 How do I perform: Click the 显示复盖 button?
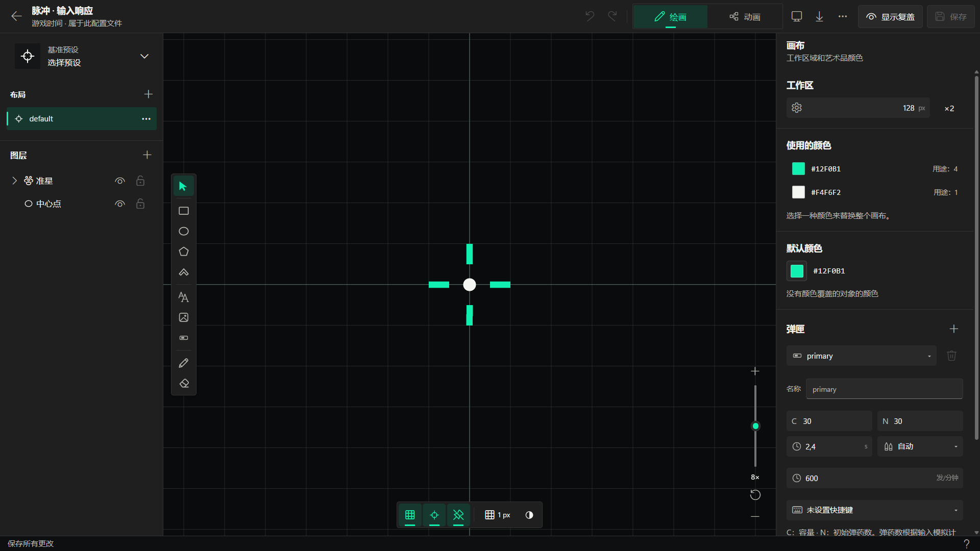pos(890,17)
